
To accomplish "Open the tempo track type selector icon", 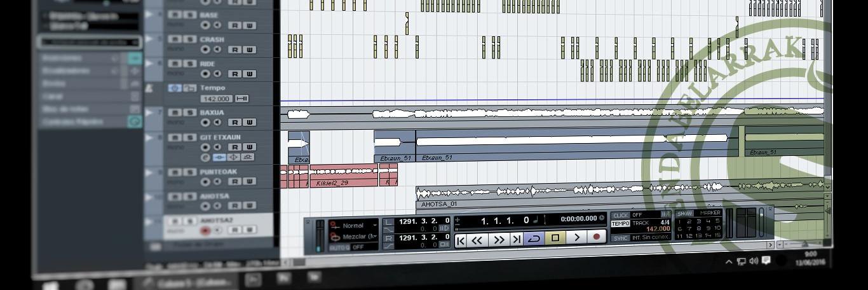I will point(242,99).
